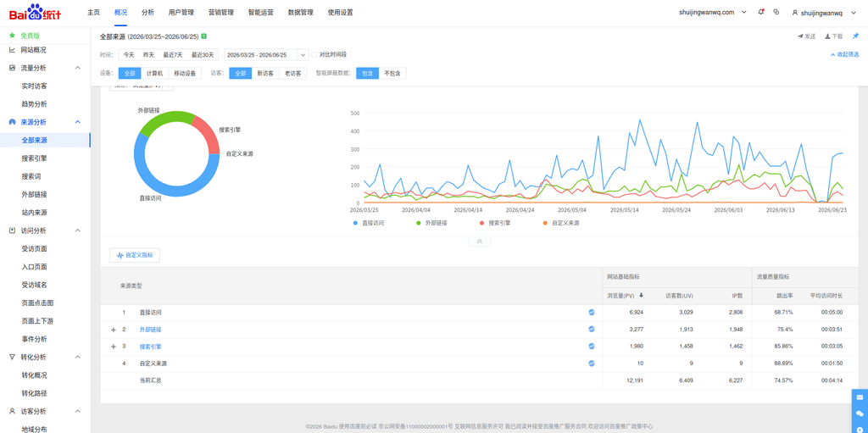Collapse the 来源分析 sidebar group
Viewport: 868px width, 433px height.
pyautogui.click(x=77, y=122)
